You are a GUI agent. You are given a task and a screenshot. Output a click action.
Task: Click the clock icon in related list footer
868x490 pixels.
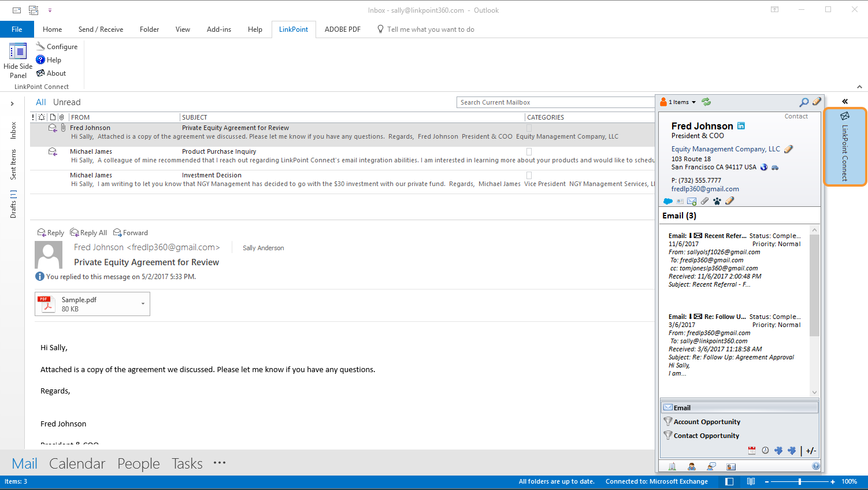coord(765,451)
